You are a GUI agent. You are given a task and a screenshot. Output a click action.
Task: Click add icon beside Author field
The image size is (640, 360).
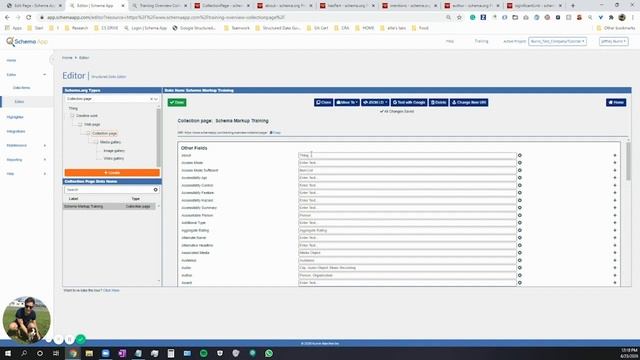[x=520, y=276]
